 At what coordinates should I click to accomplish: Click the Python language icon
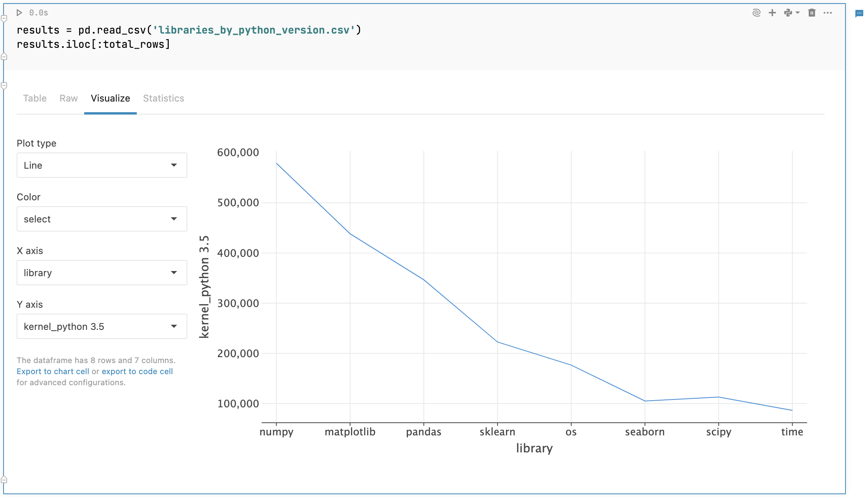pos(789,13)
